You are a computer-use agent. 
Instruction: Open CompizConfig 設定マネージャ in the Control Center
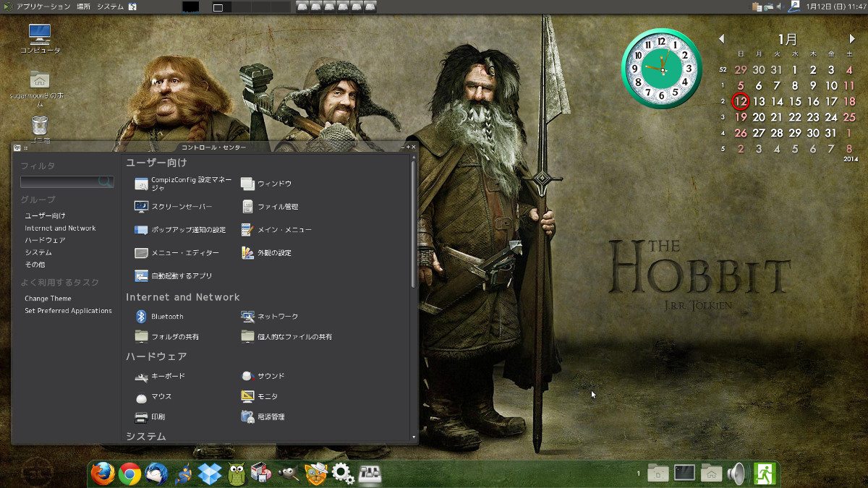click(184, 184)
